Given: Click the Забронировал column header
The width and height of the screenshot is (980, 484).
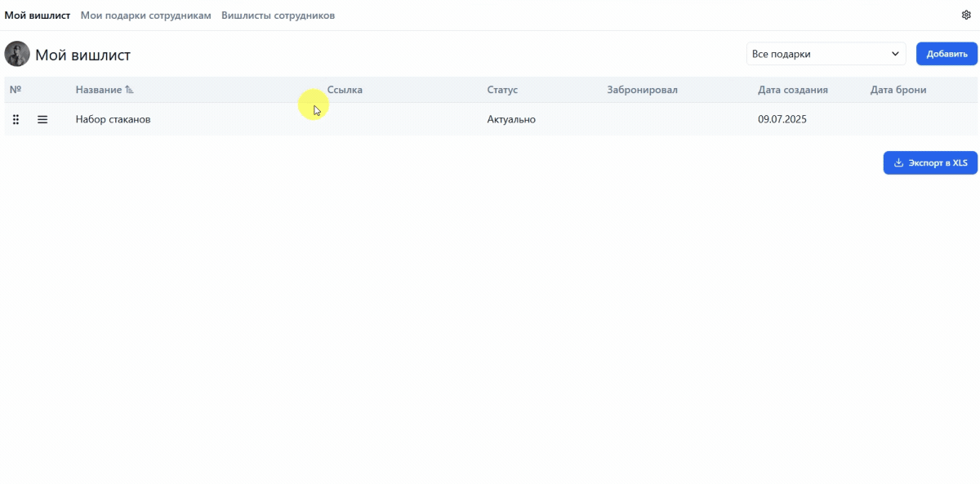Looking at the screenshot, I should (642, 90).
